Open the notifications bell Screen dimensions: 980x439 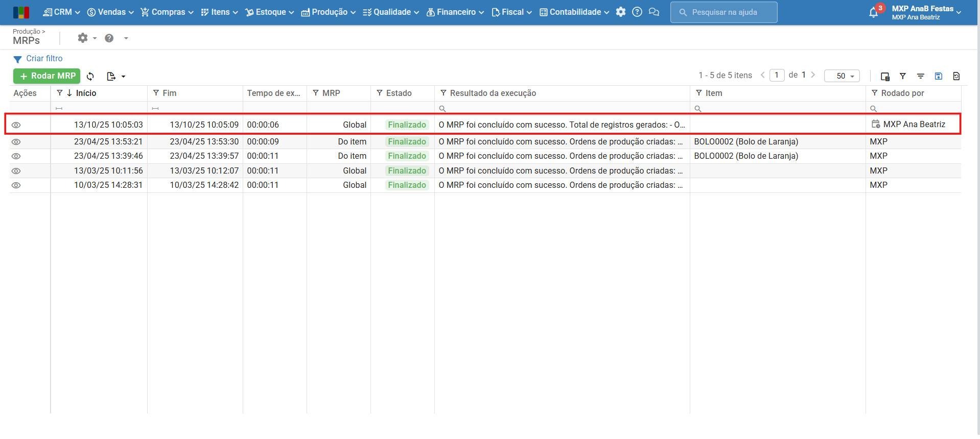[x=873, y=13]
